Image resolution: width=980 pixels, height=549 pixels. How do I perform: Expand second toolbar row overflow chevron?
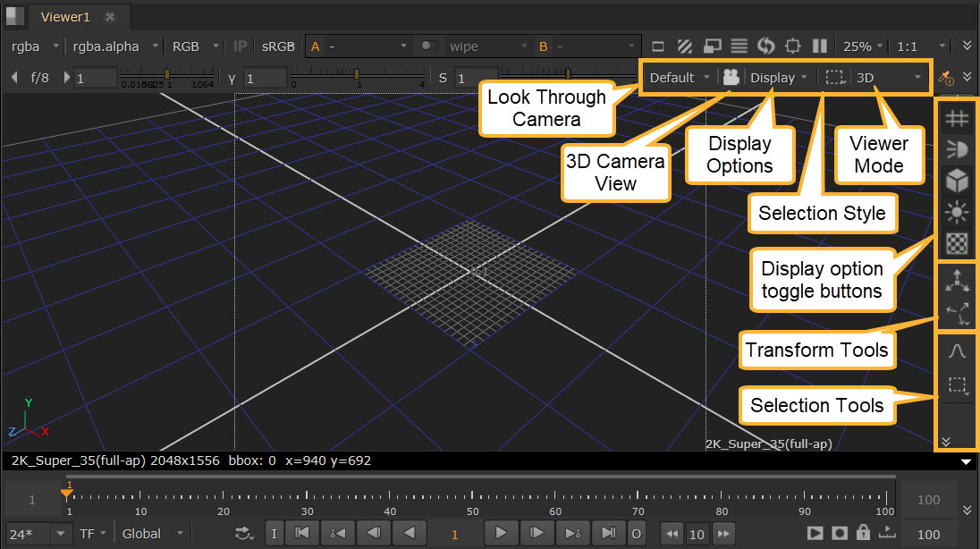967,77
